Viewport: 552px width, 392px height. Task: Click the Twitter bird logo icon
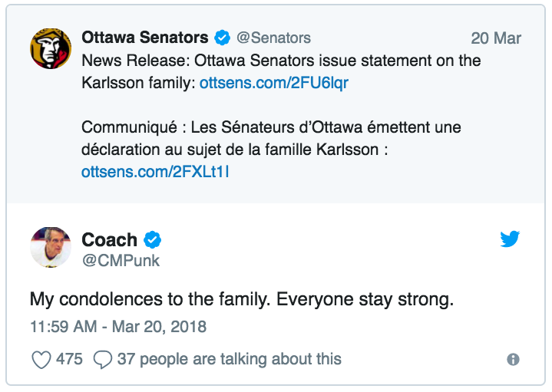coord(510,239)
